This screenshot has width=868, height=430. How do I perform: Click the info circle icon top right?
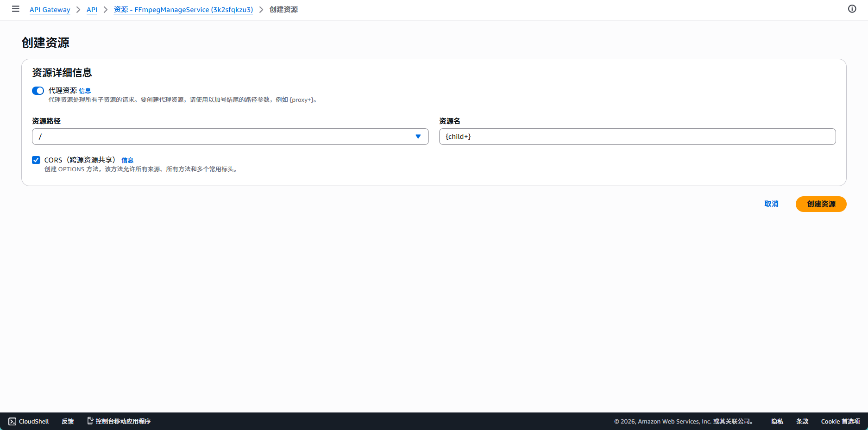tap(852, 9)
